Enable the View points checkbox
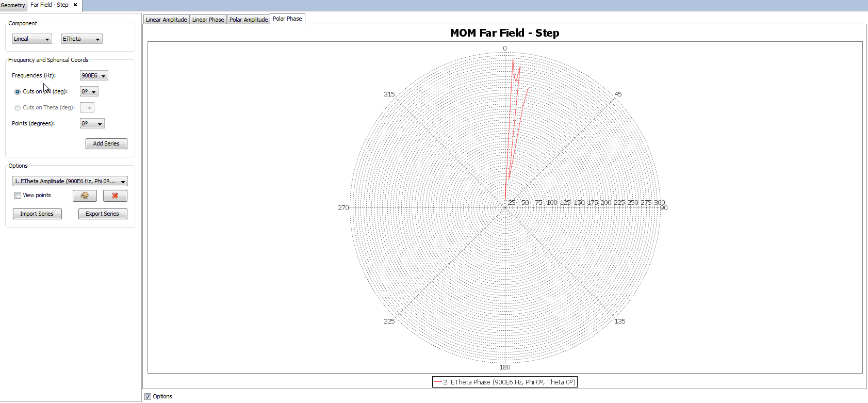 [18, 196]
